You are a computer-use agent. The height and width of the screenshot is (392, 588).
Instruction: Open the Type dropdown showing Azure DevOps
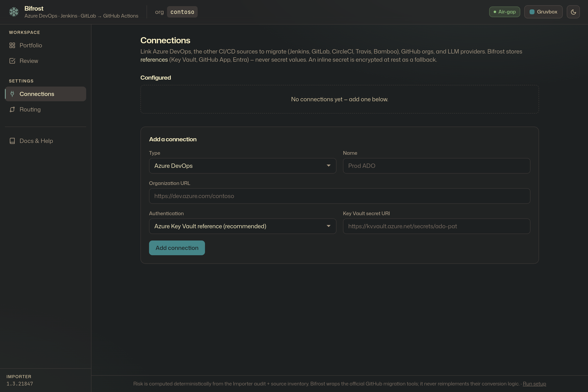243,166
